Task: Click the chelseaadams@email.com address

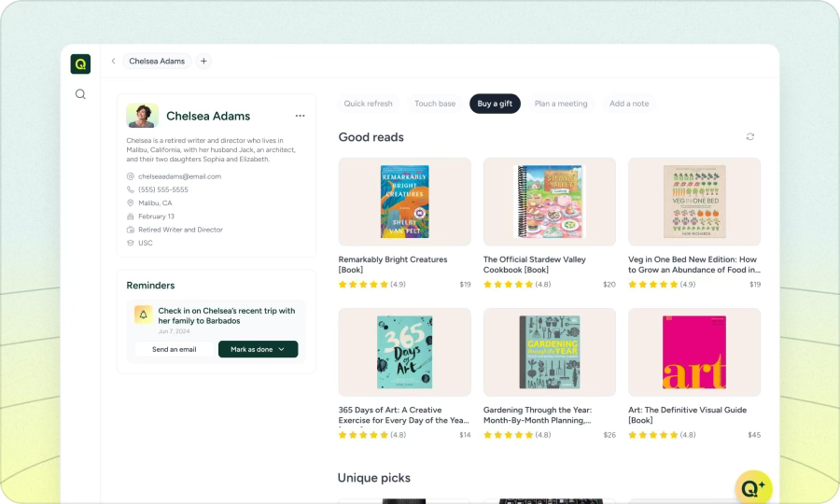Action: pyautogui.click(x=179, y=176)
